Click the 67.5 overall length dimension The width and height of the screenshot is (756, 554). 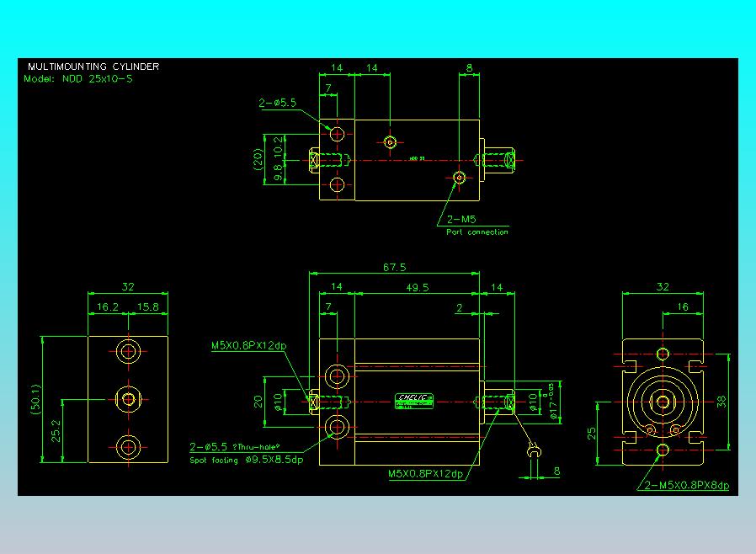pos(394,267)
